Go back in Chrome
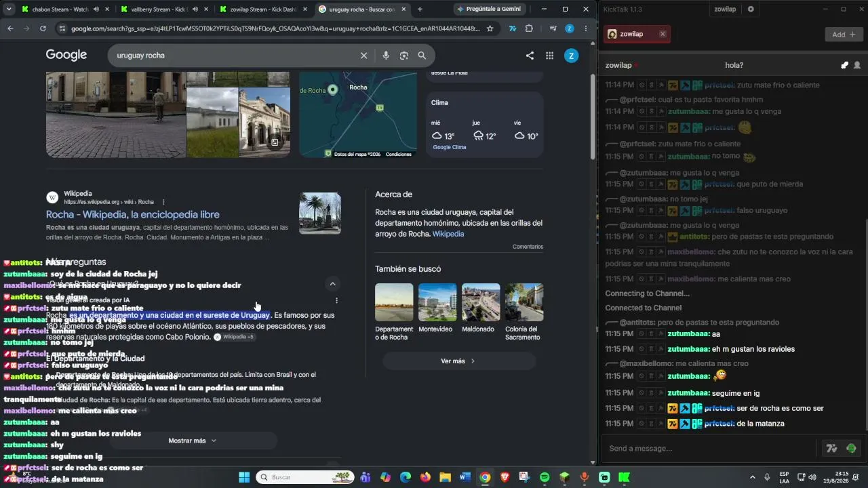This screenshot has width=868, height=488. (x=10, y=28)
